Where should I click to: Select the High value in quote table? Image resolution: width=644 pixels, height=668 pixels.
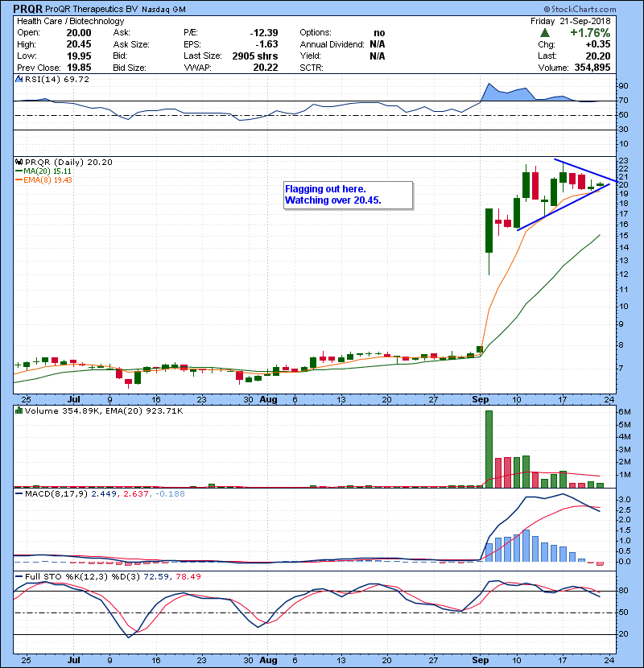click(x=79, y=44)
